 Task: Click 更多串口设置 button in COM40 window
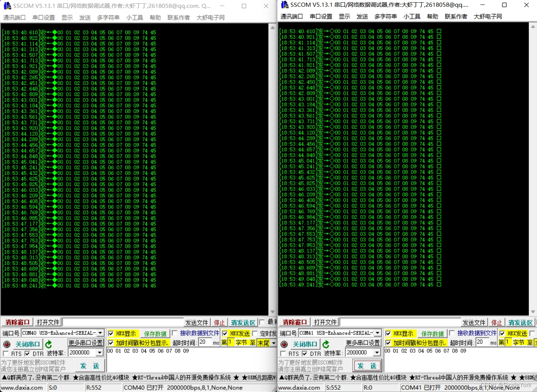pyautogui.click(x=86, y=343)
